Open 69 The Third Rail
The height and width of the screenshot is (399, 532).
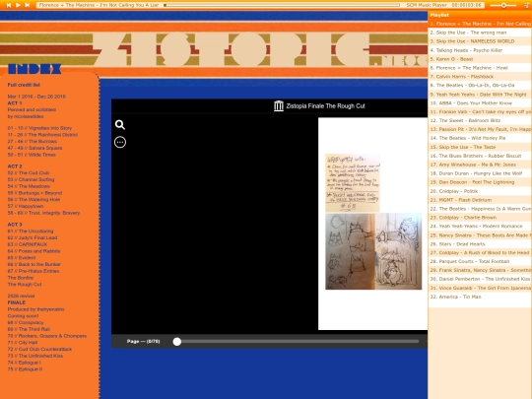[x=29, y=329]
